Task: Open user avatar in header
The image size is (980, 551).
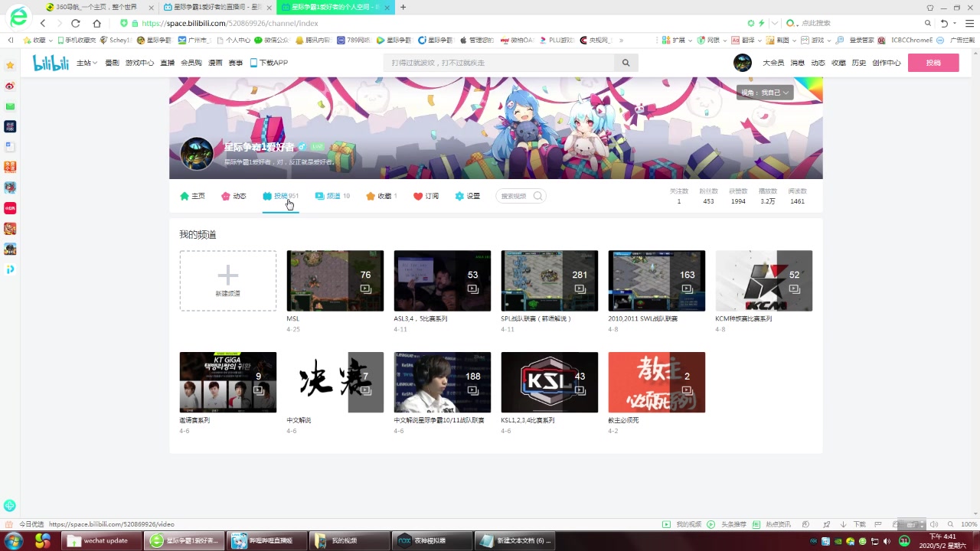Action: click(742, 63)
